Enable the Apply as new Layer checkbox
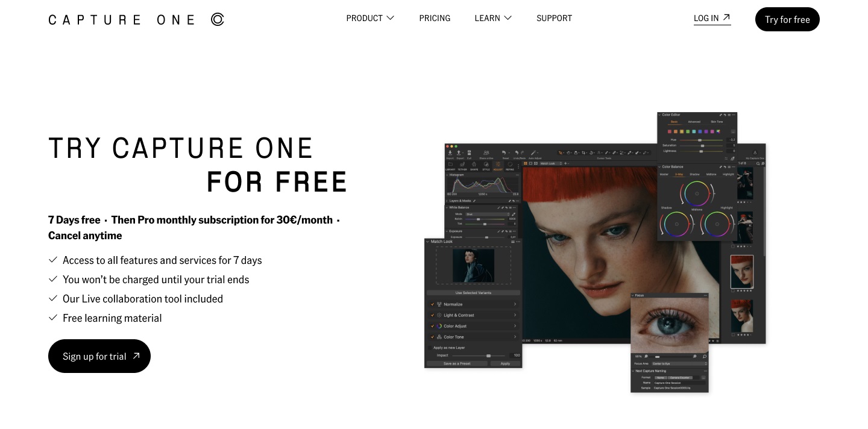 (430, 348)
